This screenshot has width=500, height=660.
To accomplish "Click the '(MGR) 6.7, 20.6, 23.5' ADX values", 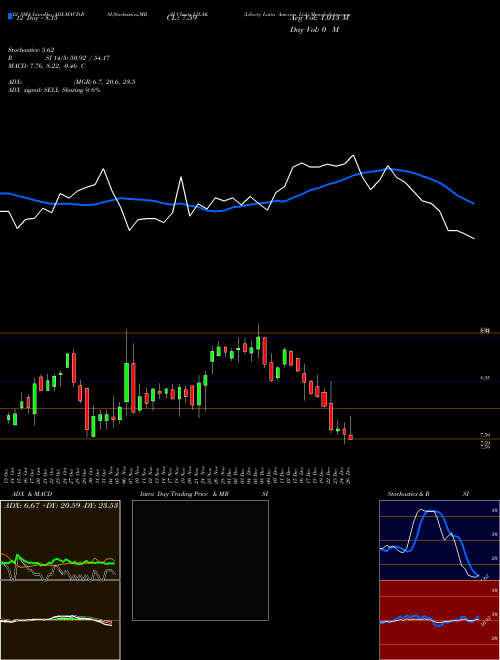I will pyautogui.click(x=104, y=82).
